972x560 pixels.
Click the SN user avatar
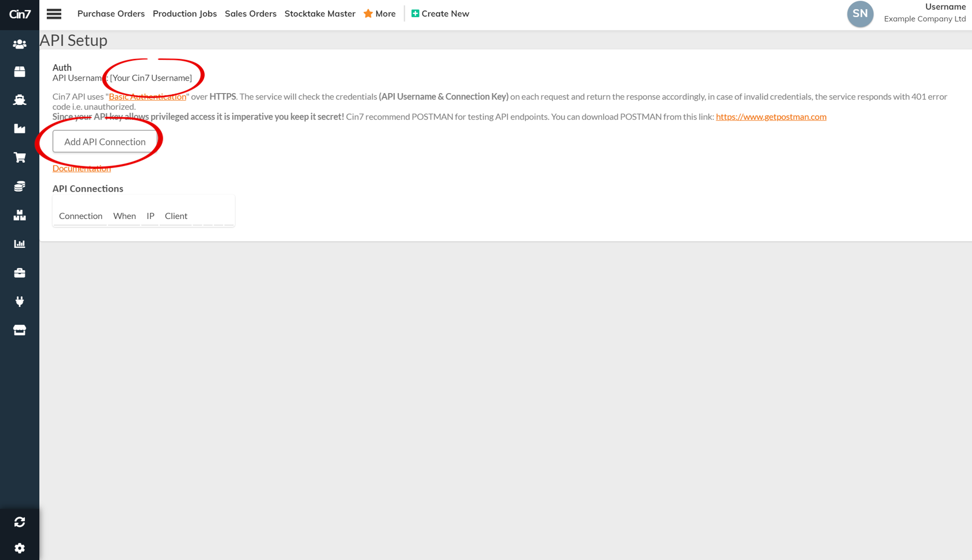tap(860, 14)
